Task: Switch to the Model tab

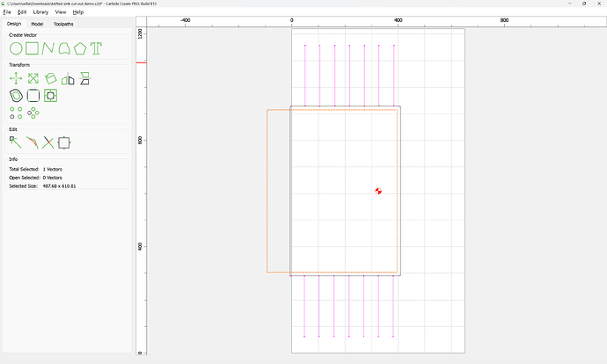Action: [x=37, y=24]
